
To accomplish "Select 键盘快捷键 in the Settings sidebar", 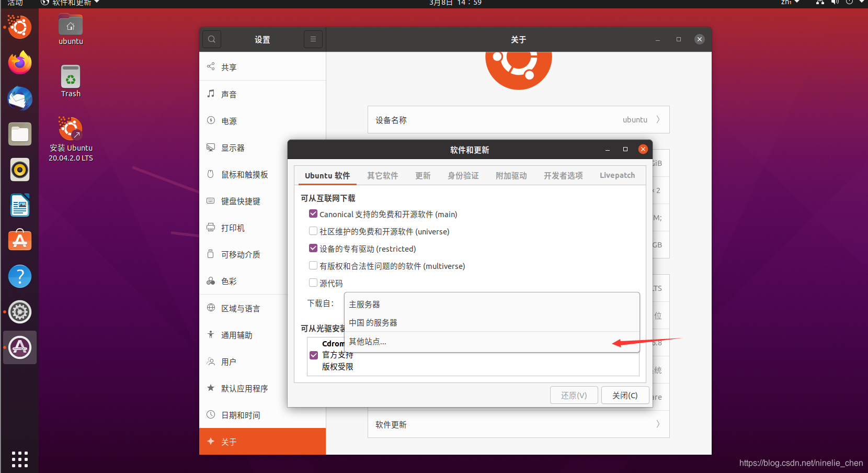I will tap(243, 201).
